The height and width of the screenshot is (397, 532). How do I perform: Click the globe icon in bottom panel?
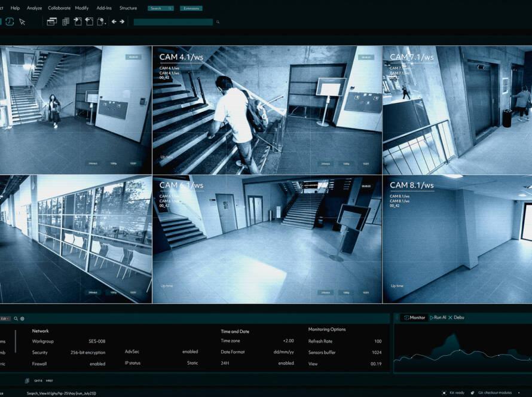pyautogui.click(x=23, y=319)
